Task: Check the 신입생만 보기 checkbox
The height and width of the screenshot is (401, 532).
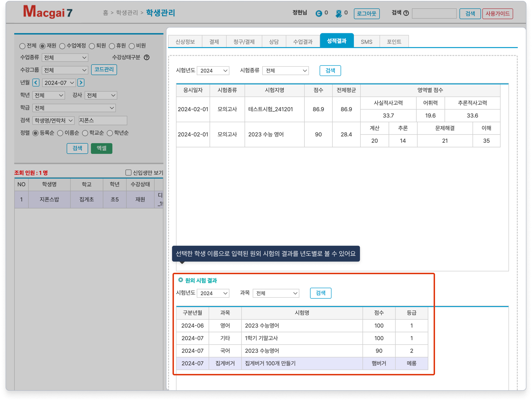Action: (x=128, y=173)
